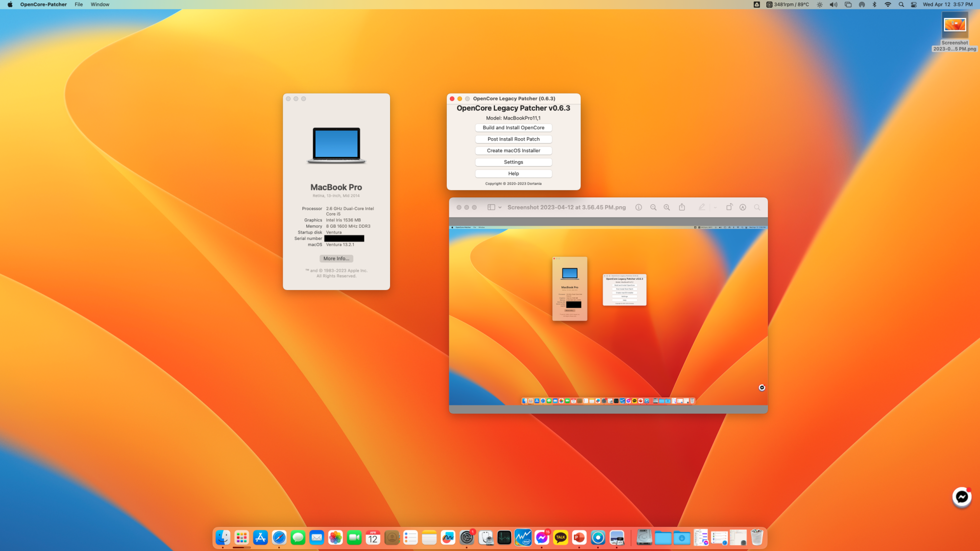Click the brightness status icon in menu bar
This screenshot has width=980, height=551.
click(820, 4)
